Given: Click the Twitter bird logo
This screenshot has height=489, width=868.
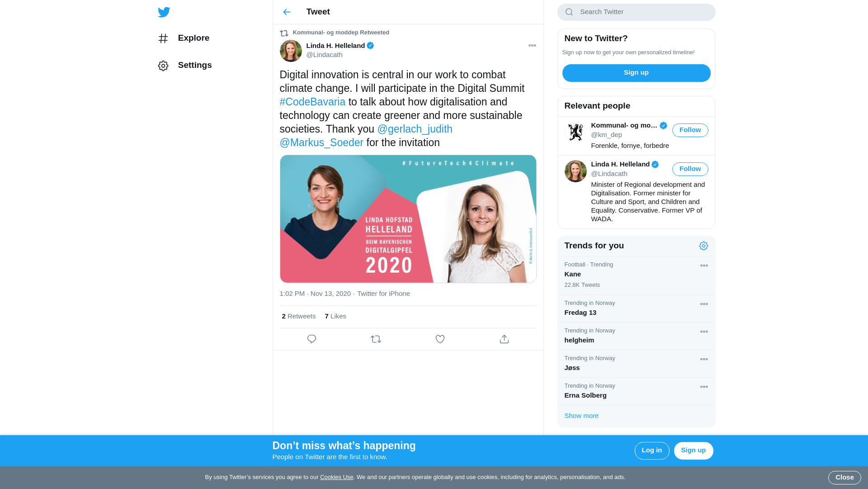Looking at the screenshot, I should pyautogui.click(x=164, y=12).
